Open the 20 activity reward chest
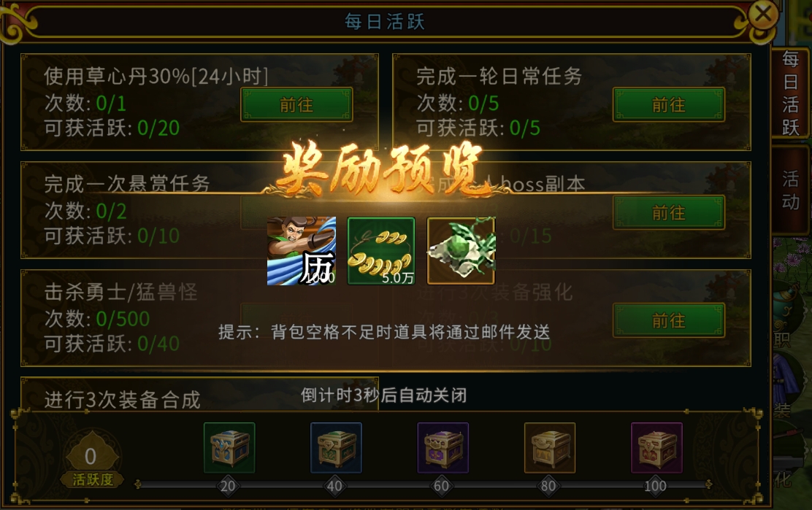 pos(229,447)
